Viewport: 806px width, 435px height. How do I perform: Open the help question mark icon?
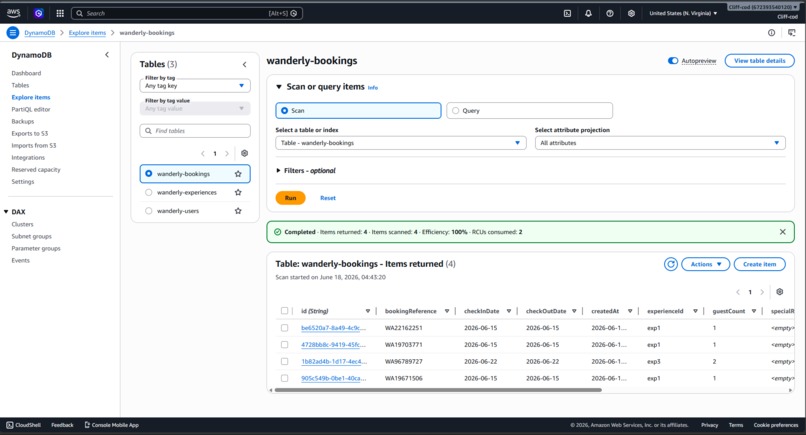tap(610, 13)
